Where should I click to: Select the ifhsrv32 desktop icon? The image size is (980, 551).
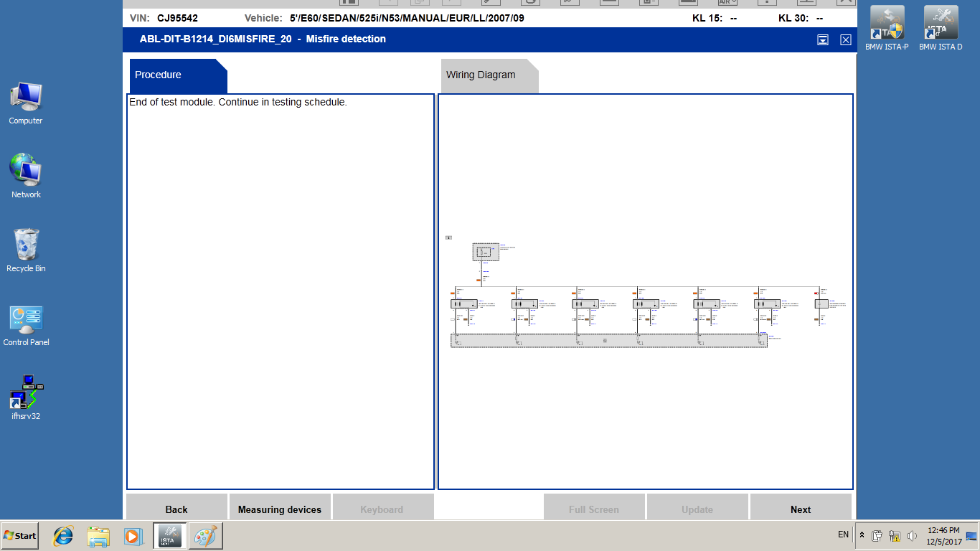click(26, 396)
